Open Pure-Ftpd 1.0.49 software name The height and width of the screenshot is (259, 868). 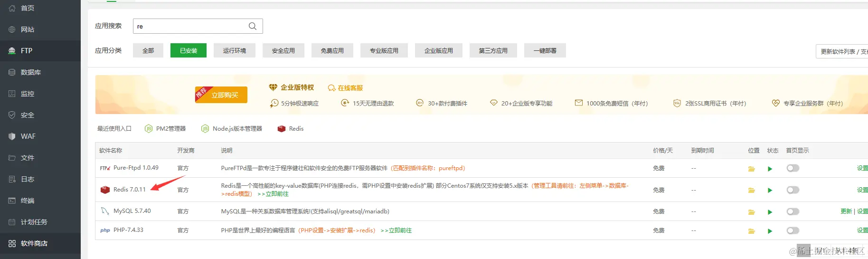[136, 168]
